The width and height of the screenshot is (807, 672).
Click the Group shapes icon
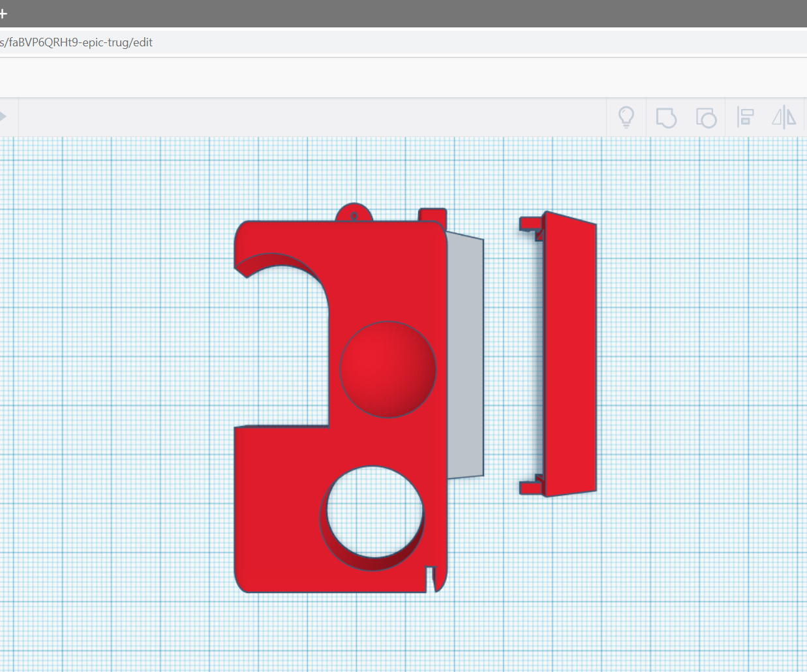click(666, 117)
